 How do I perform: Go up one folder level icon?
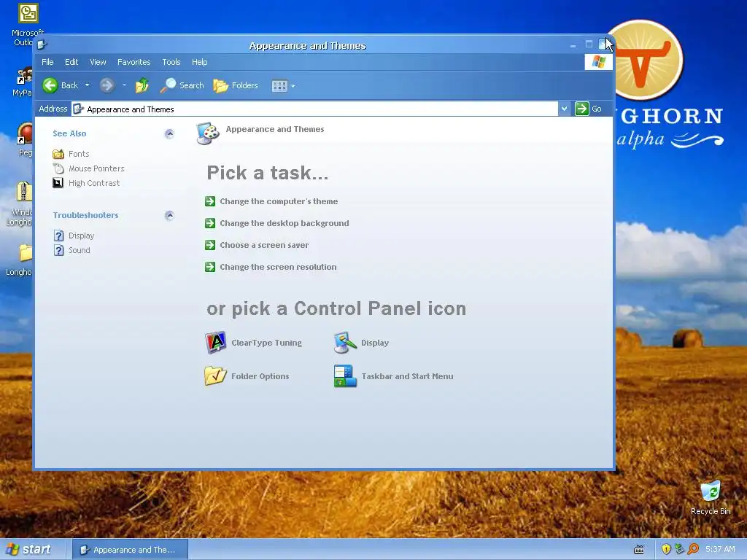[142, 86]
